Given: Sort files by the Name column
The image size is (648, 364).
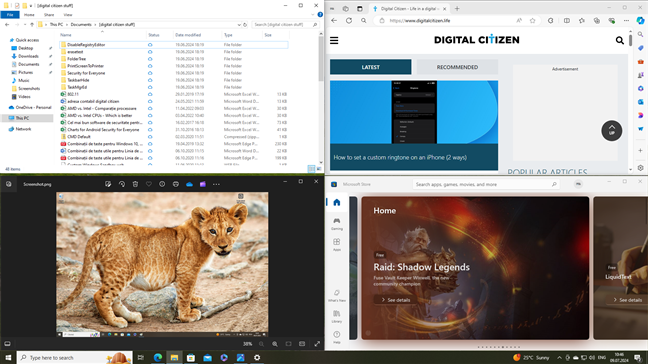Looking at the screenshot, I should (65, 35).
